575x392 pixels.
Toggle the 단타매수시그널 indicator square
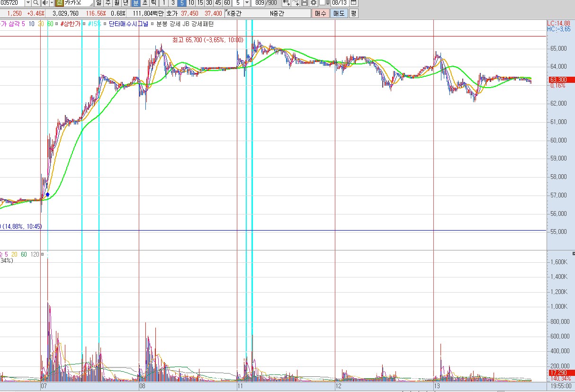coord(105,24)
